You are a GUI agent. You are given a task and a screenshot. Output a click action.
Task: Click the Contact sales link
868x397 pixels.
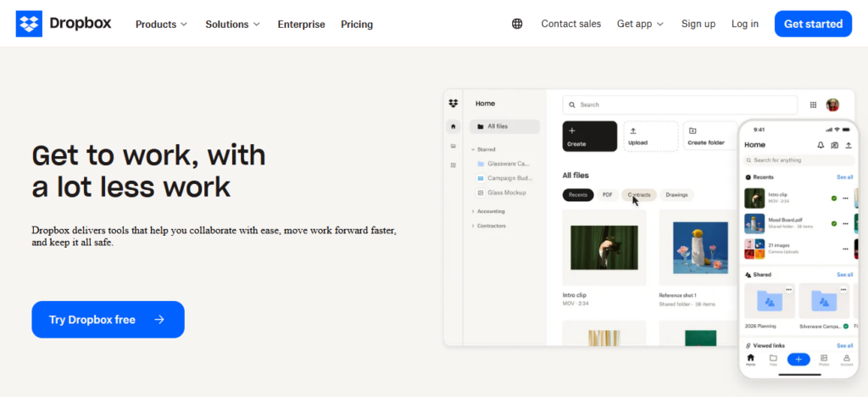570,24
